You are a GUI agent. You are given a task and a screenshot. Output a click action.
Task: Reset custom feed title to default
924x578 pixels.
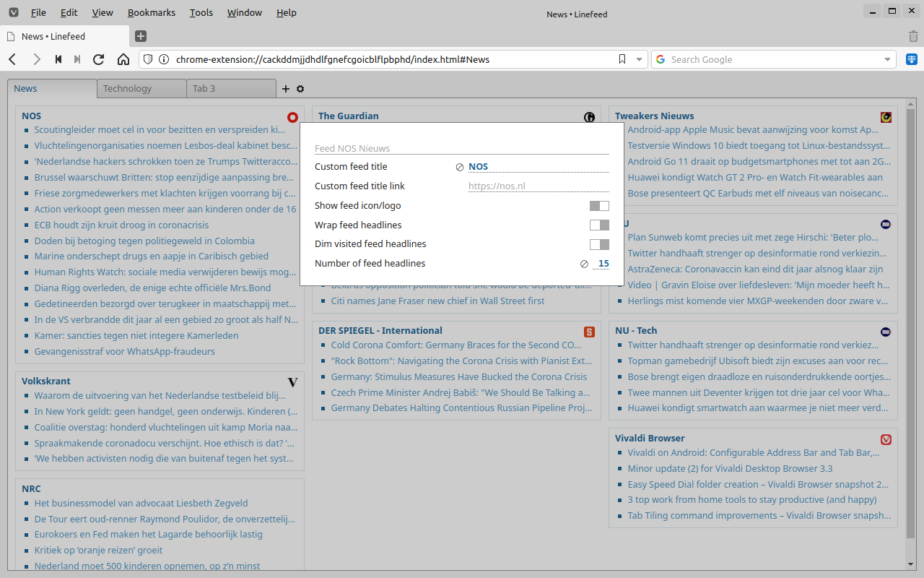pos(460,167)
